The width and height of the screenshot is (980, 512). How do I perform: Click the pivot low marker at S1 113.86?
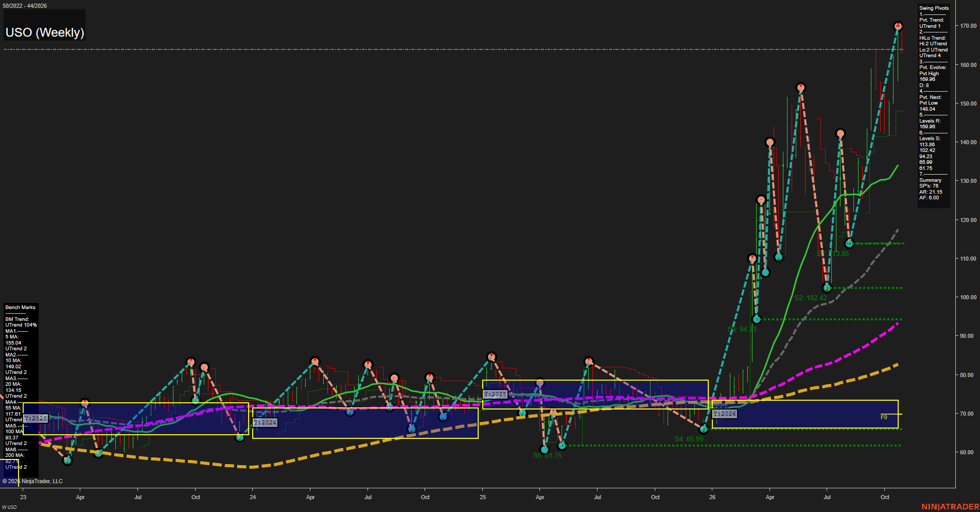(x=850, y=243)
